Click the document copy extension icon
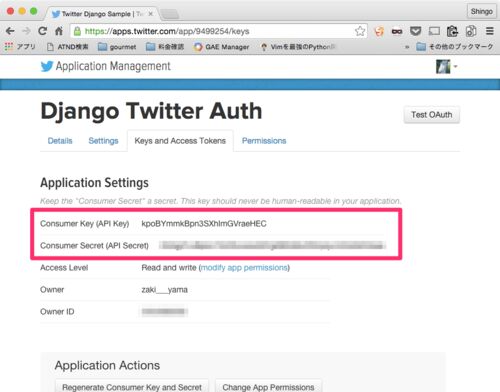Viewport: 500px width, 392px height. [471, 31]
